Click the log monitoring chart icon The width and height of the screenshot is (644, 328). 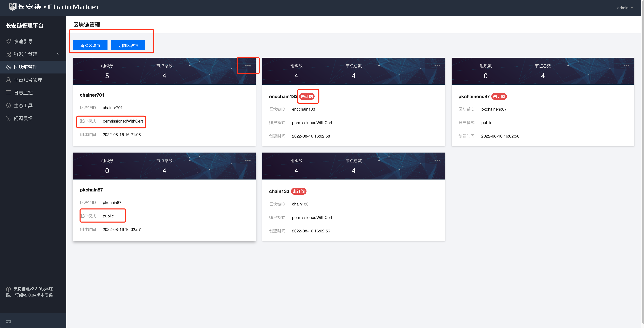8,93
